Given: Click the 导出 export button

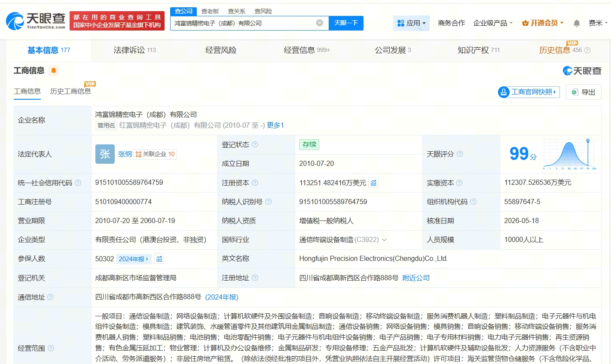Looking at the screenshot, I should (x=584, y=92).
